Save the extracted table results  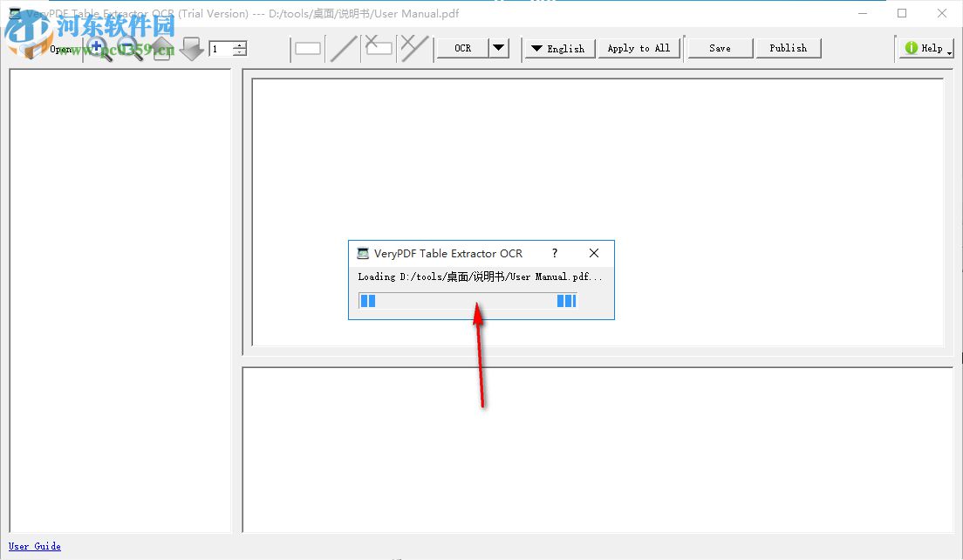coord(719,48)
